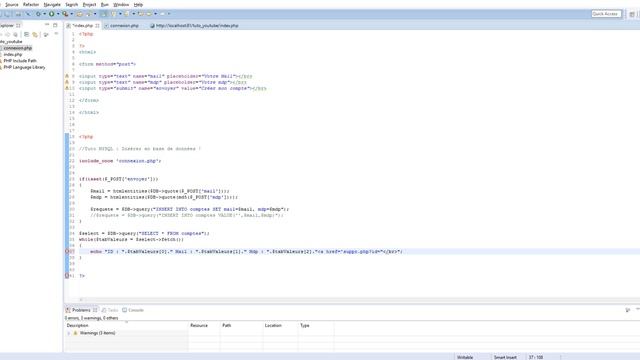Click the Writable status bar entry
The height and width of the screenshot is (360, 640).
point(465,357)
